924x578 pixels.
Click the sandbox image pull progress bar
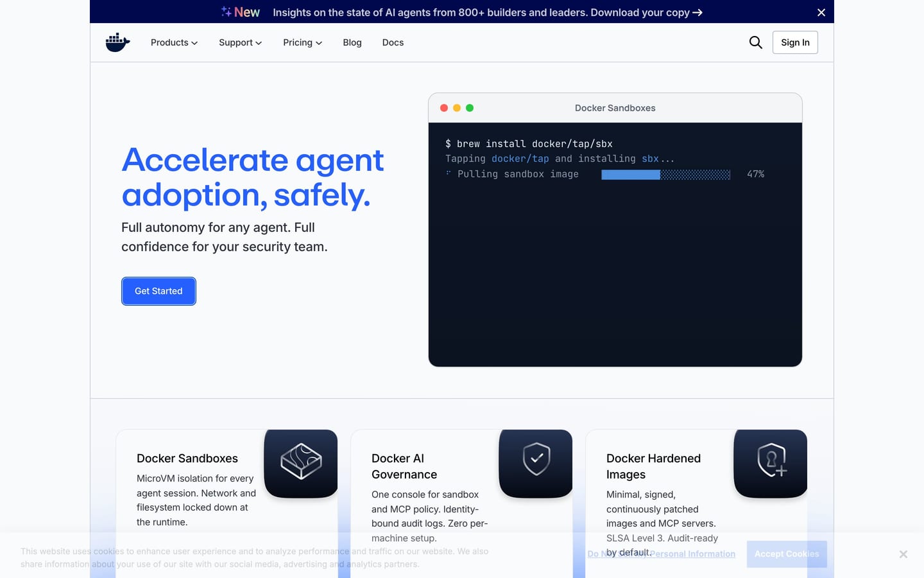tap(665, 175)
